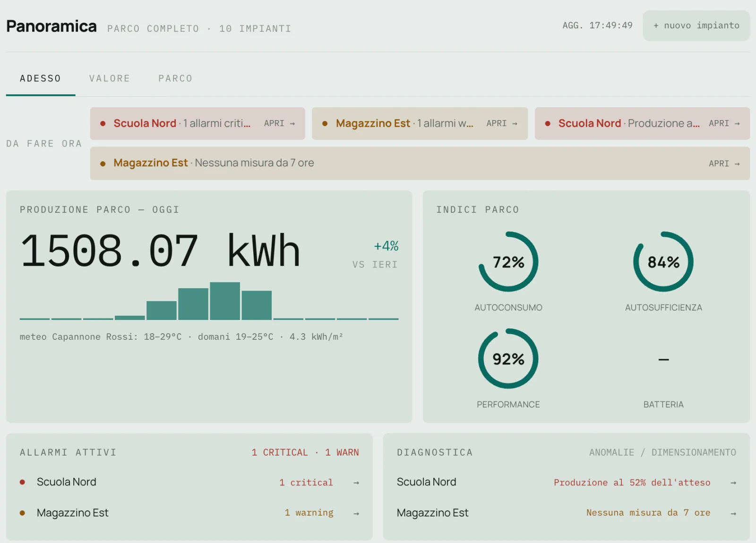Click ANOMALIE / DIMENSIONAMENTO label
Viewport: 756px width, 543px height.
[662, 452]
